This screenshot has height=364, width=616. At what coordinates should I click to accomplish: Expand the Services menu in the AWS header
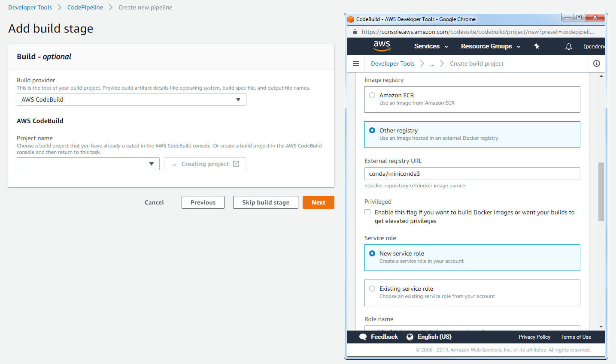point(431,46)
